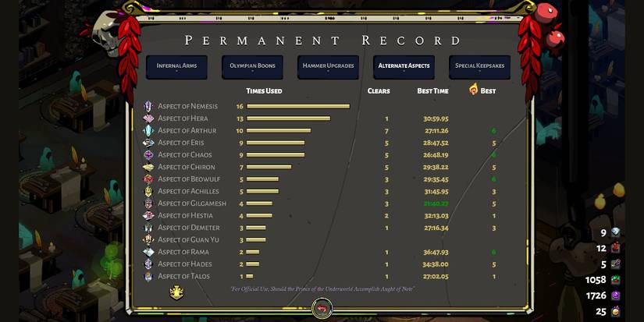Click the Aspect of Nemesis usage bar
The width and height of the screenshot is (644, 322).
299,106
